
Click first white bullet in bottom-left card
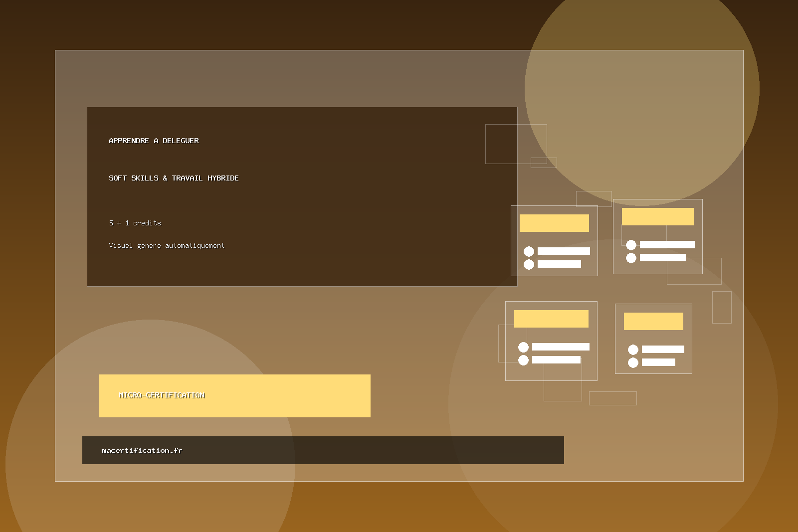tap(523, 347)
